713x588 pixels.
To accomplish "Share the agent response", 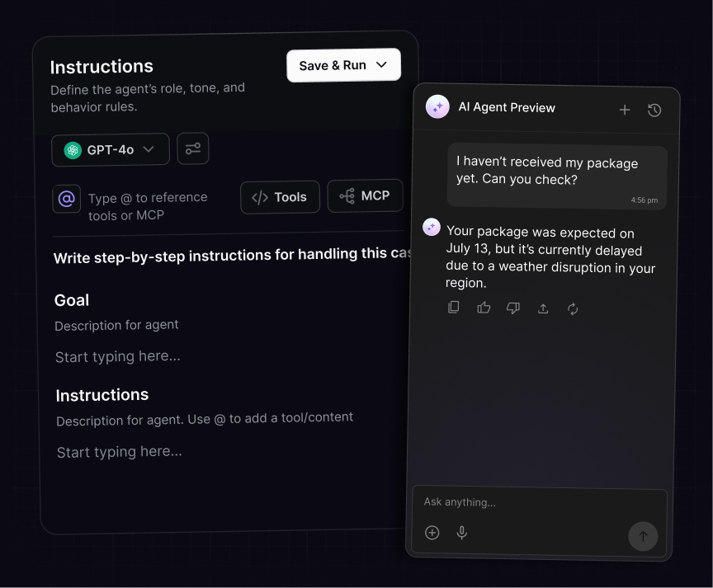I will click(x=543, y=308).
